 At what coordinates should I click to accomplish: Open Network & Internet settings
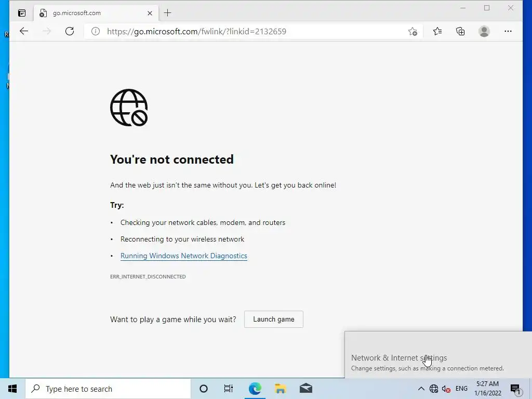399,358
